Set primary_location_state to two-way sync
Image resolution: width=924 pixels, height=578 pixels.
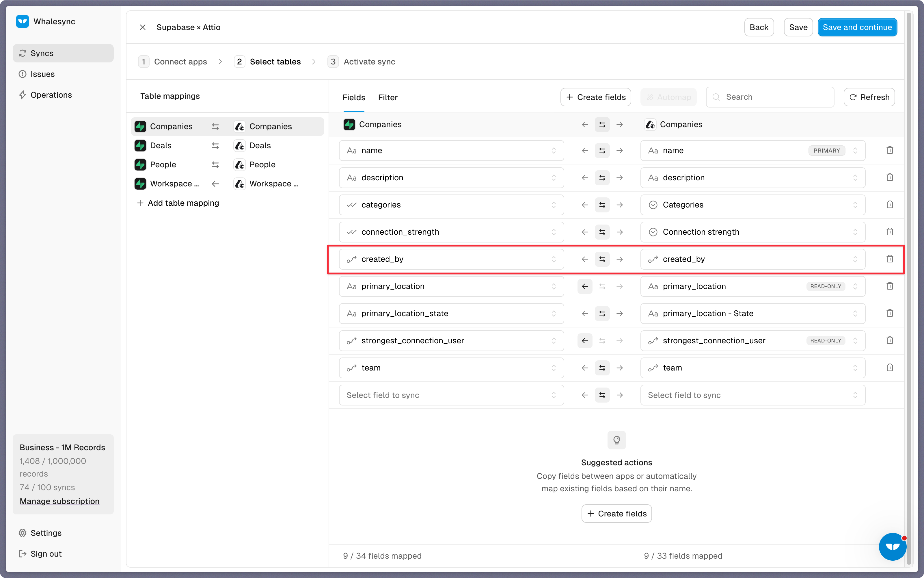click(x=602, y=314)
